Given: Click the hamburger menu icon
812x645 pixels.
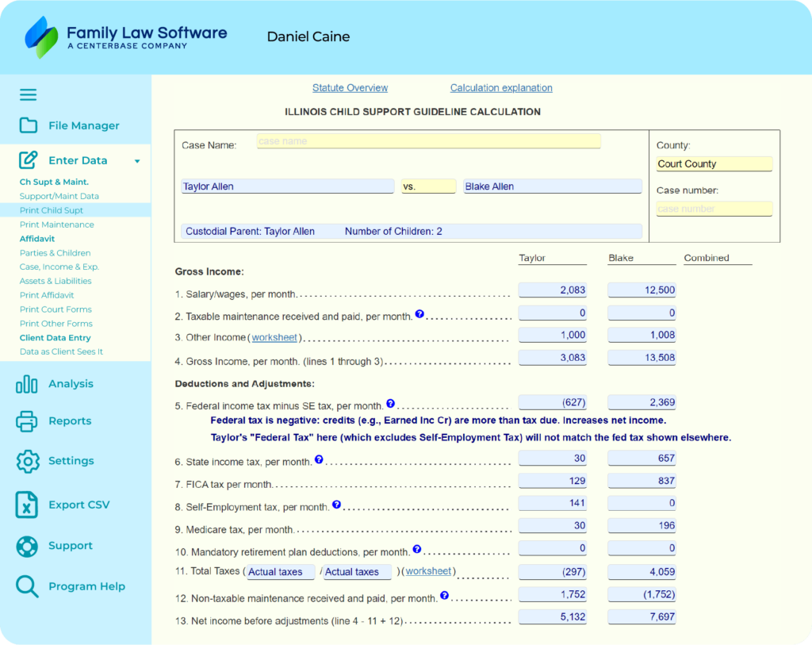Looking at the screenshot, I should click(29, 95).
